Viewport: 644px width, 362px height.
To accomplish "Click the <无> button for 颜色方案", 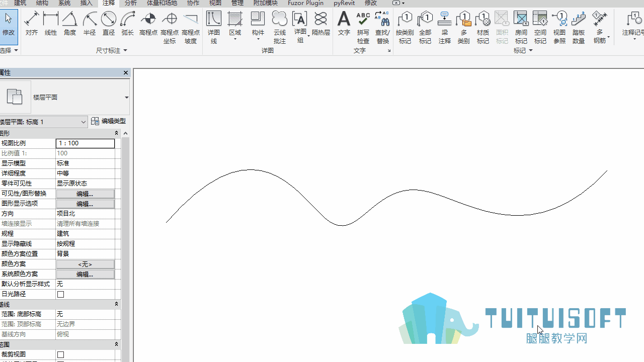I will (85, 264).
